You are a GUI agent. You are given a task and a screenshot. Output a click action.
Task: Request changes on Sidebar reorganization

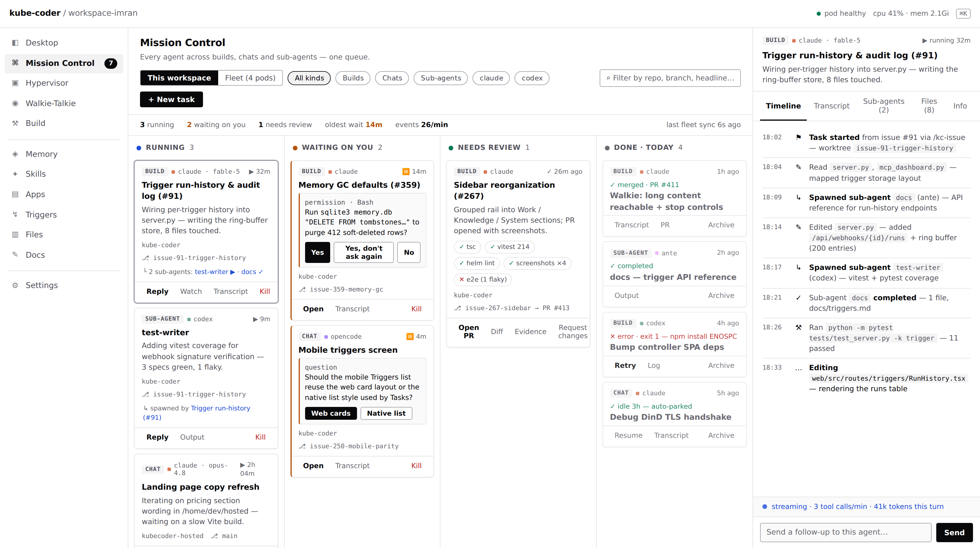click(x=573, y=332)
